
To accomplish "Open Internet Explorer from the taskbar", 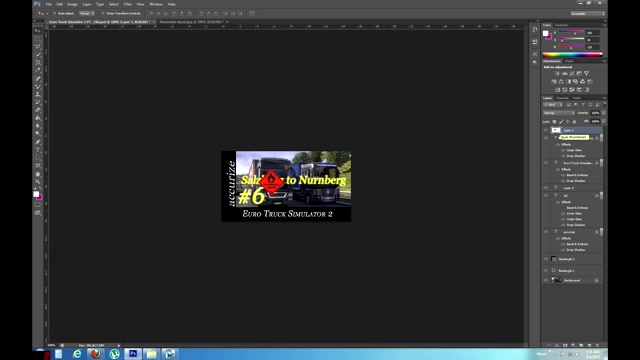I will click(77, 354).
